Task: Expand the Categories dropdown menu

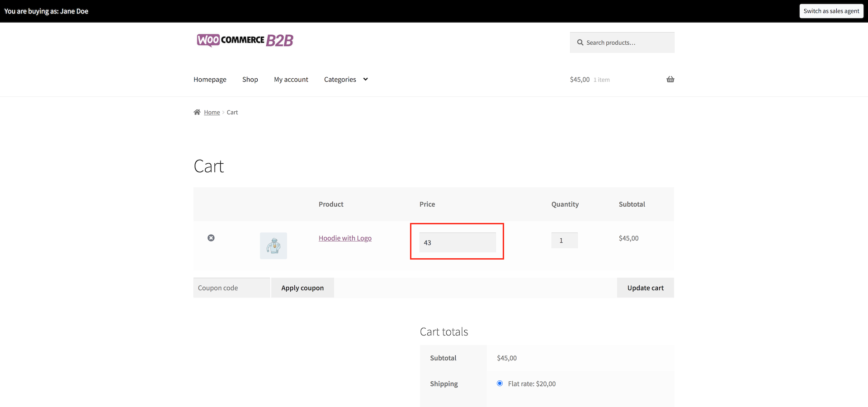Action: coord(340,79)
